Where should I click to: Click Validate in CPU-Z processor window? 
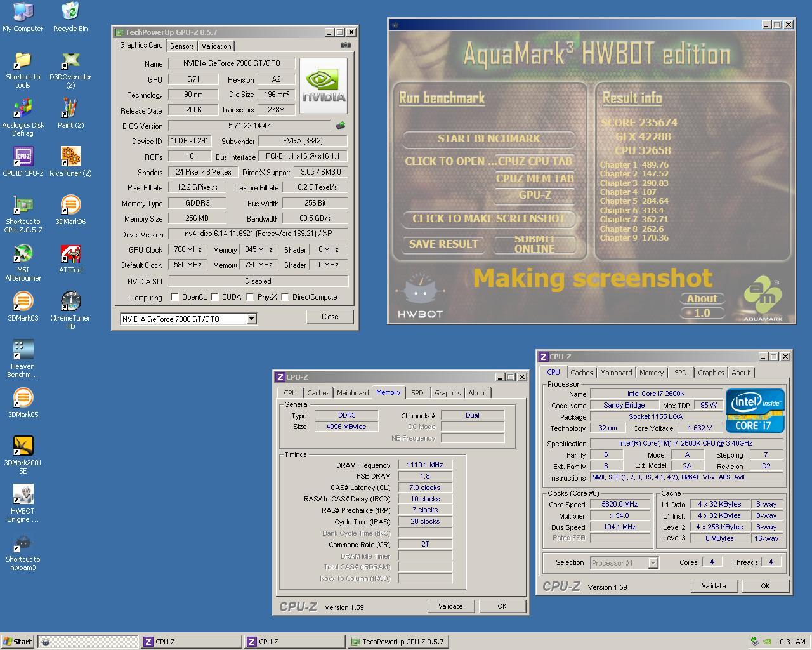click(714, 586)
